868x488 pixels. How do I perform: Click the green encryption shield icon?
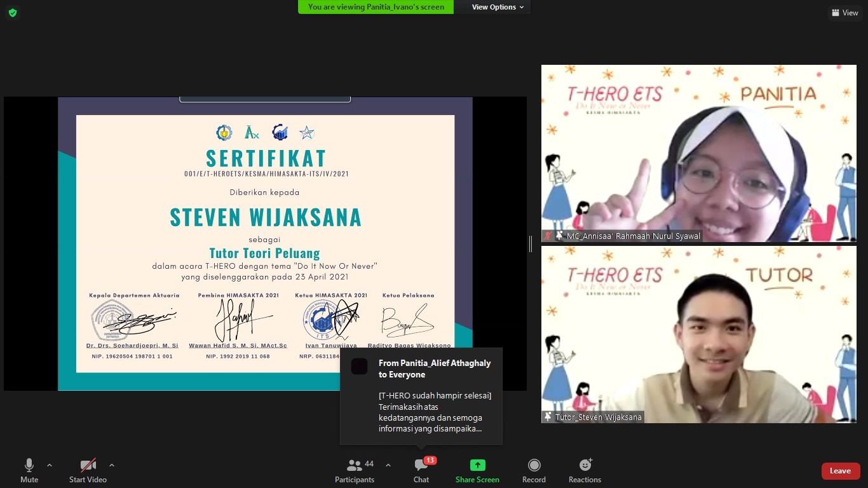point(13,13)
